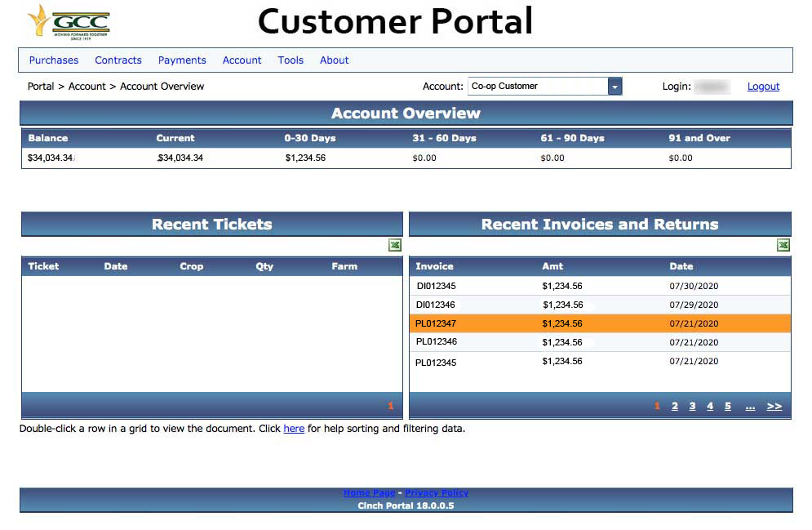Click the GCC logo icon
Image resolution: width=812 pixels, height=530 pixels.
click(69, 21)
